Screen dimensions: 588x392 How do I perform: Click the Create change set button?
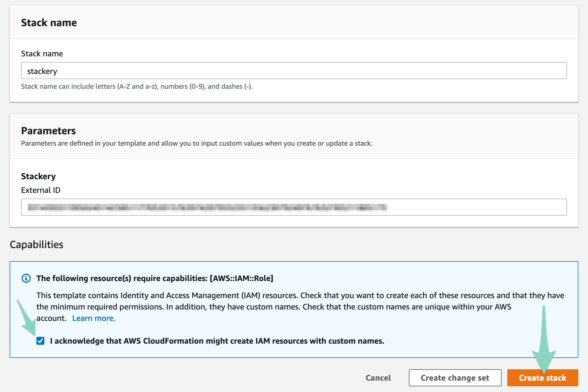[x=455, y=378]
